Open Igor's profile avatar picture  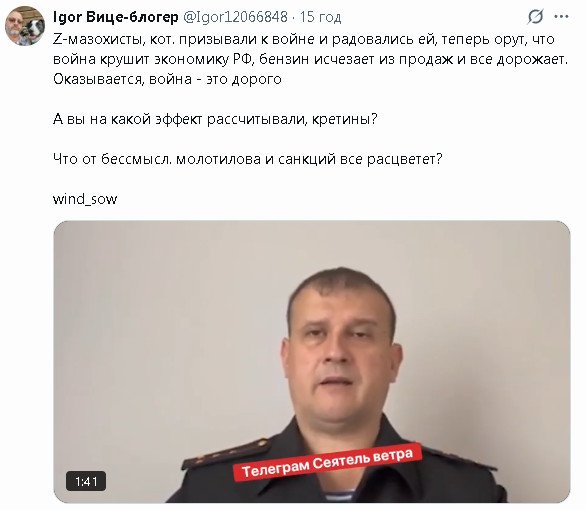[x=25, y=26]
